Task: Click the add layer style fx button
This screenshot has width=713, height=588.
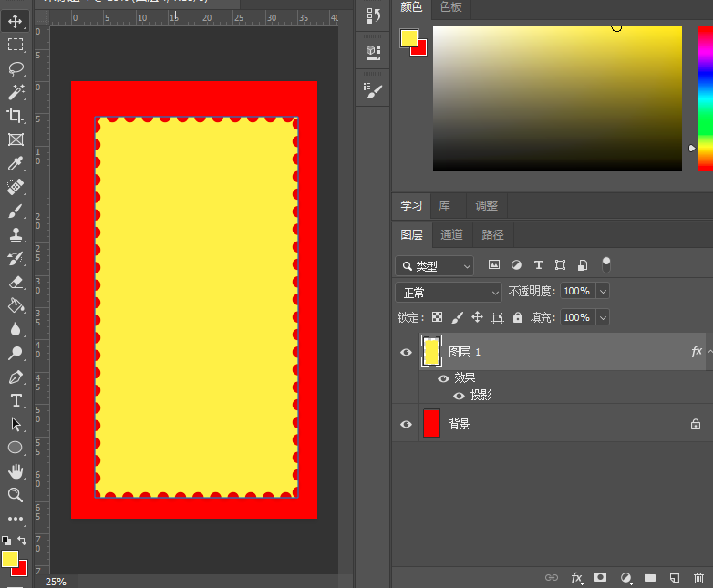Action: click(576, 578)
